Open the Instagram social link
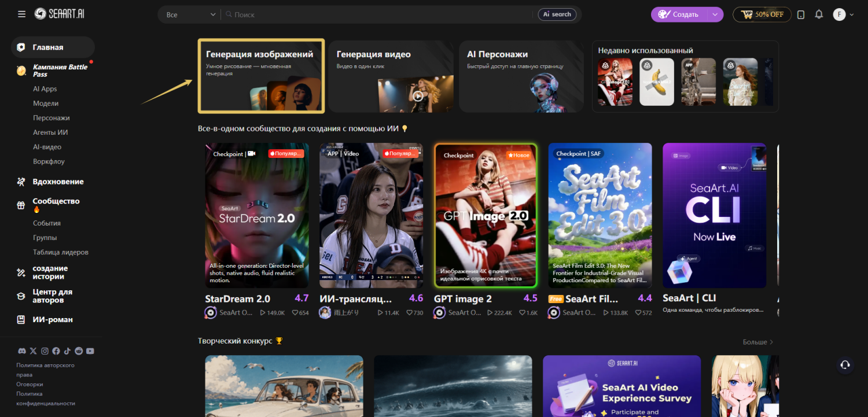Viewport: 868px width, 417px height. [x=45, y=351]
